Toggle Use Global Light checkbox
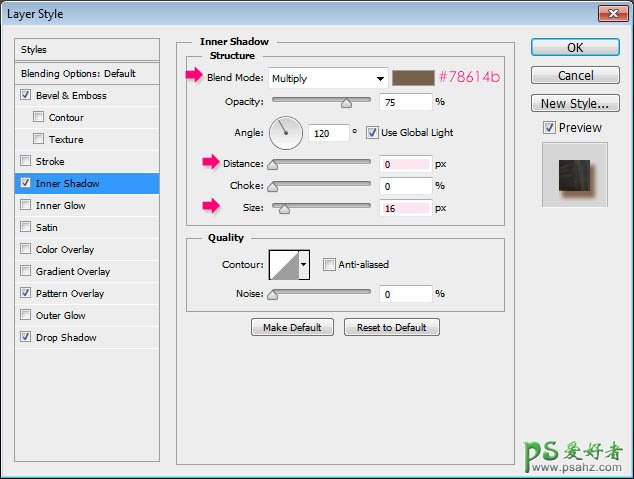Screen dimensions: 634x479 pyautogui.click(x=372, y=133)
